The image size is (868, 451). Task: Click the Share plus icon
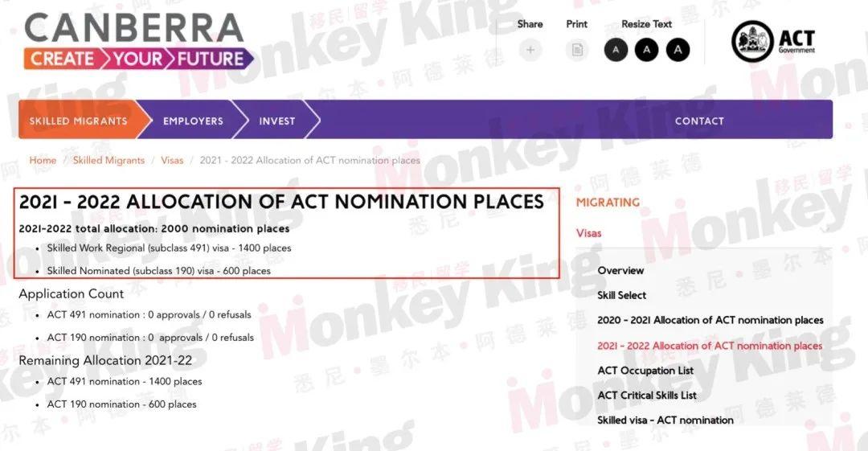(530, 50)
